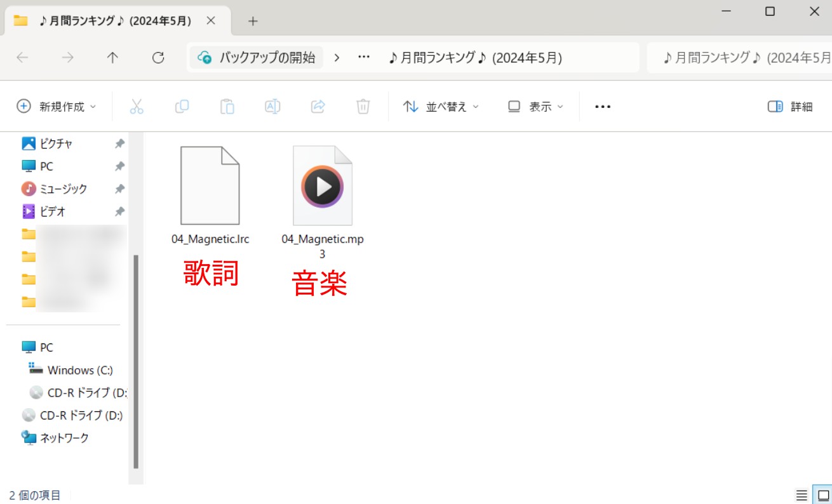Close the 月間ランキング tab
The height and width of the screenshot is (504, 832).
211,20
